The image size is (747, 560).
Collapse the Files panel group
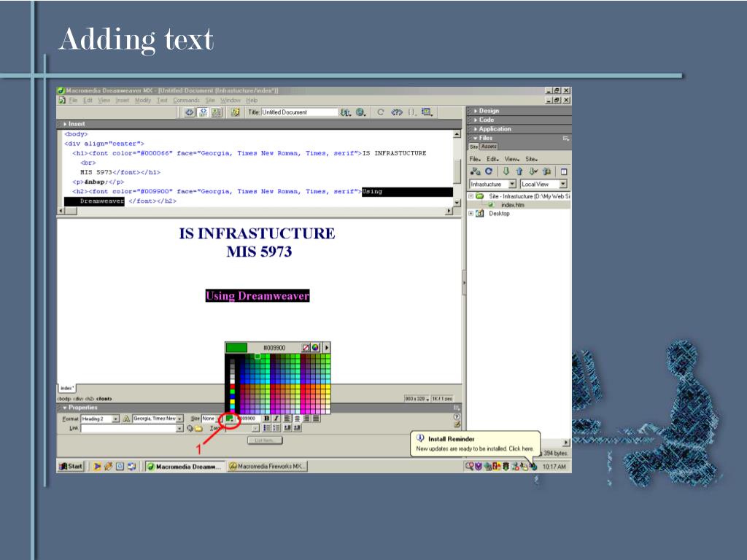483,138
